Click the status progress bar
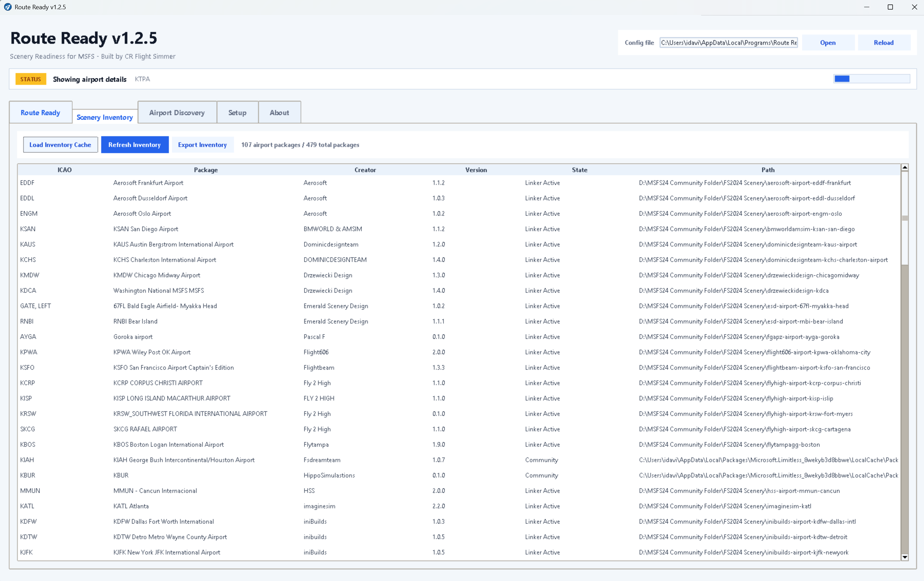 click(x=871, y=79)
